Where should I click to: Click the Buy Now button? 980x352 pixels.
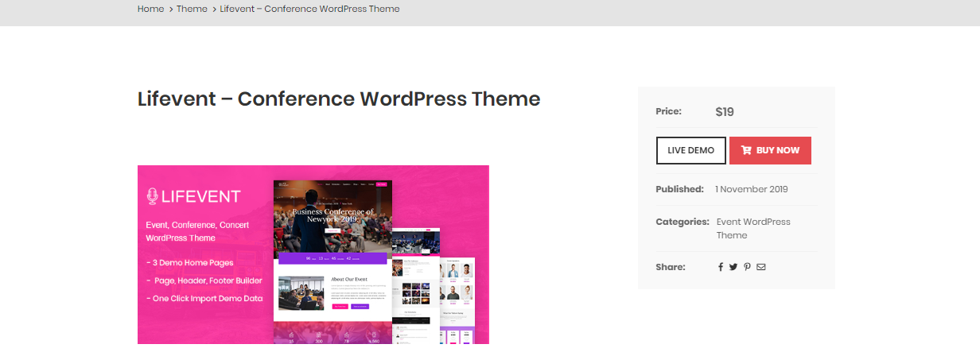tap(770, 150)
